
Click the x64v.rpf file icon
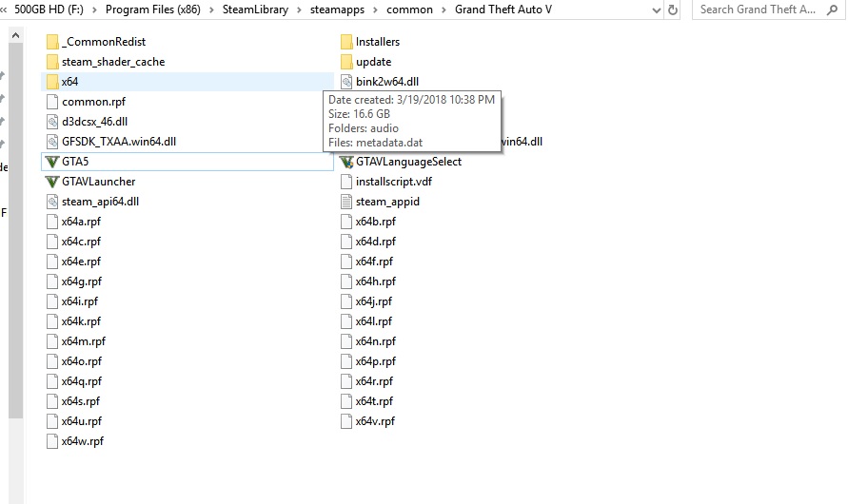[x=346, y=421]
